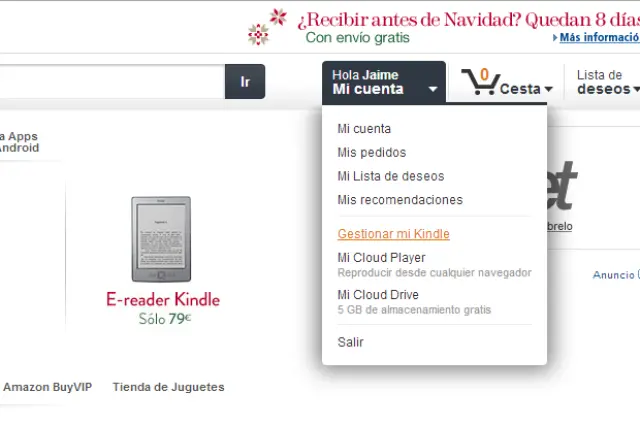The height and width of the screenshot is (425, 640).
Task: Click the Kindle e-reader product image
Action: (161, 238)
